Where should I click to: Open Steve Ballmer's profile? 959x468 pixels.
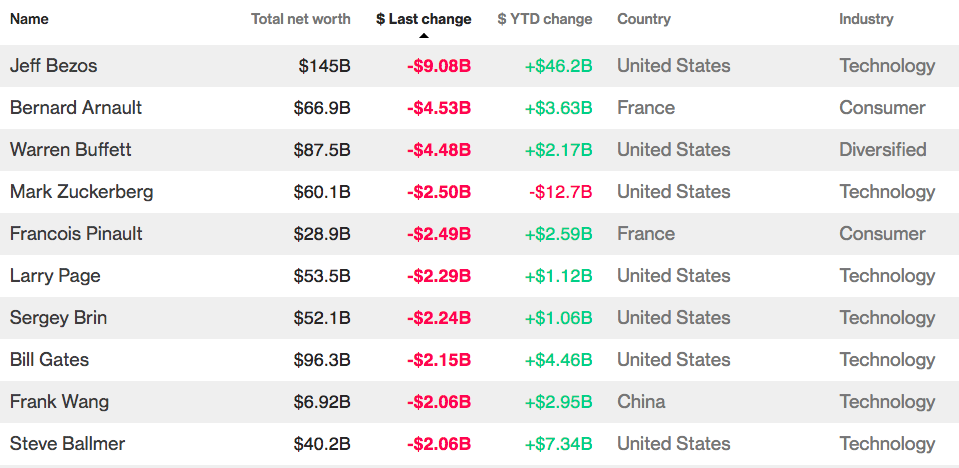(x=67, y=444)
